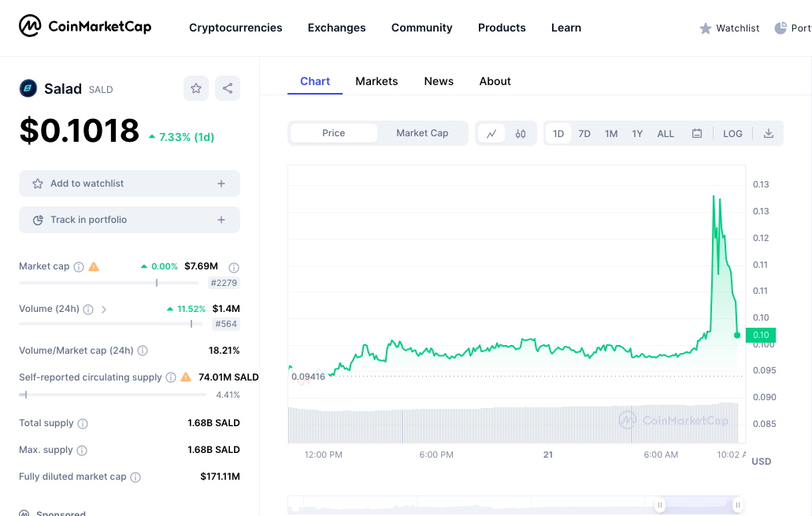Expand Volume (24h) details chevron
The image size is (812, 516).
coord(104,310)
